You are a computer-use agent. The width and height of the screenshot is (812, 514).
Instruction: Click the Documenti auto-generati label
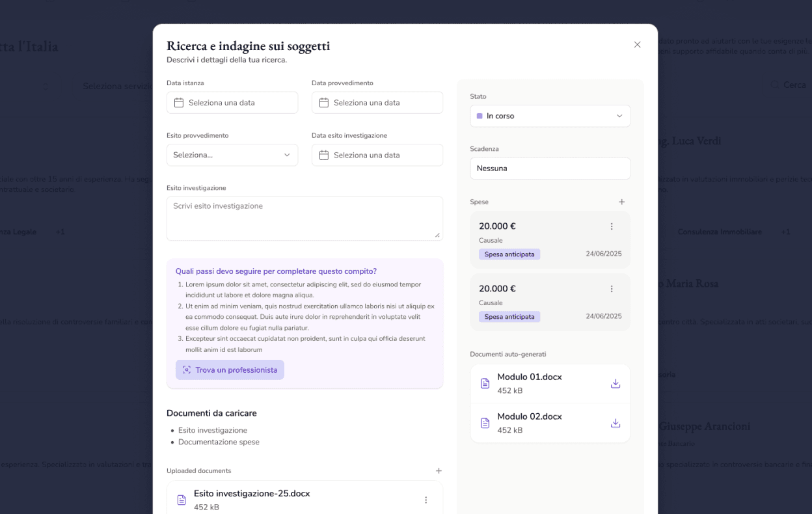click(x=508, y=355)
